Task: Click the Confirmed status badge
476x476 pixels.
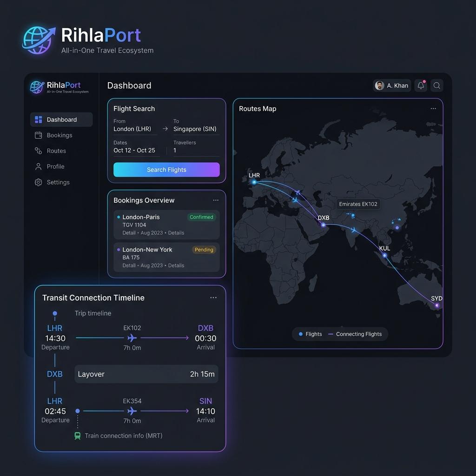Action: (201, 217)
